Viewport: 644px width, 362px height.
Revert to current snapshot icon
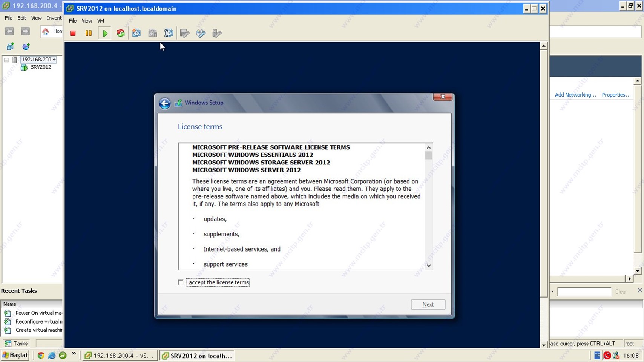tap(153, 33)
